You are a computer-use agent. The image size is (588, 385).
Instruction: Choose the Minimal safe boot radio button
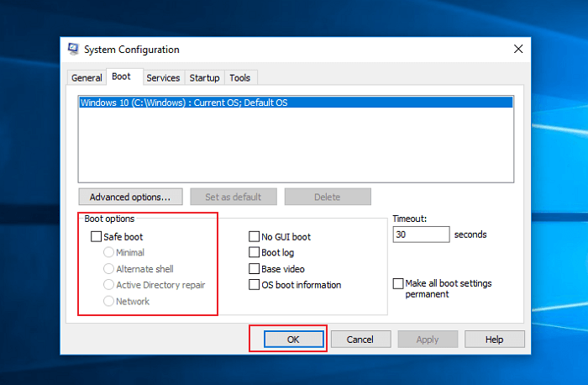[x=108, y=252]
